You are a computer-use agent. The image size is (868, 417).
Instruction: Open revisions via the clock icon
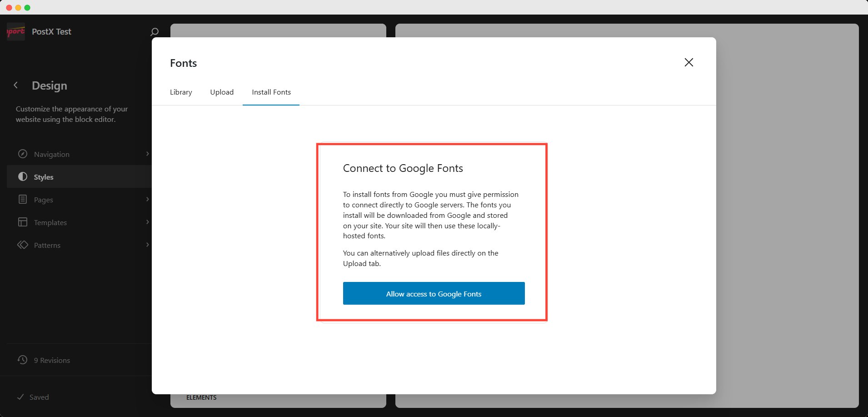pyautogui.click(x=22, y=360)
